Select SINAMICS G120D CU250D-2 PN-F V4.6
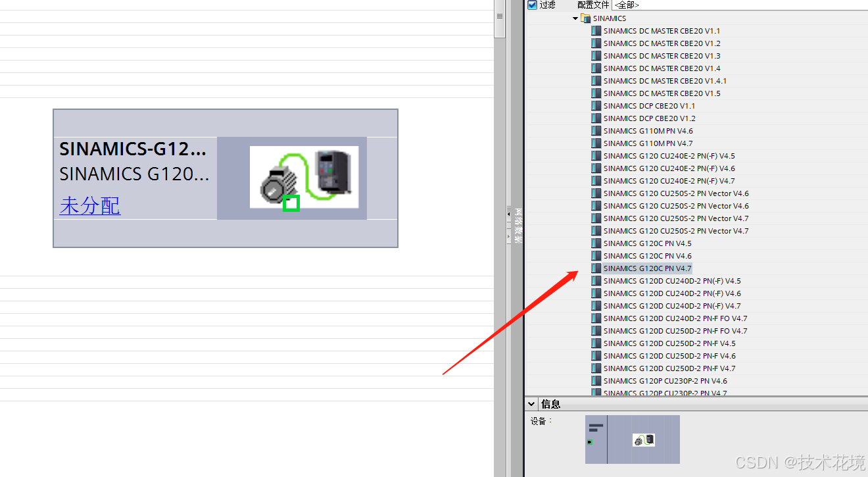 669,356
